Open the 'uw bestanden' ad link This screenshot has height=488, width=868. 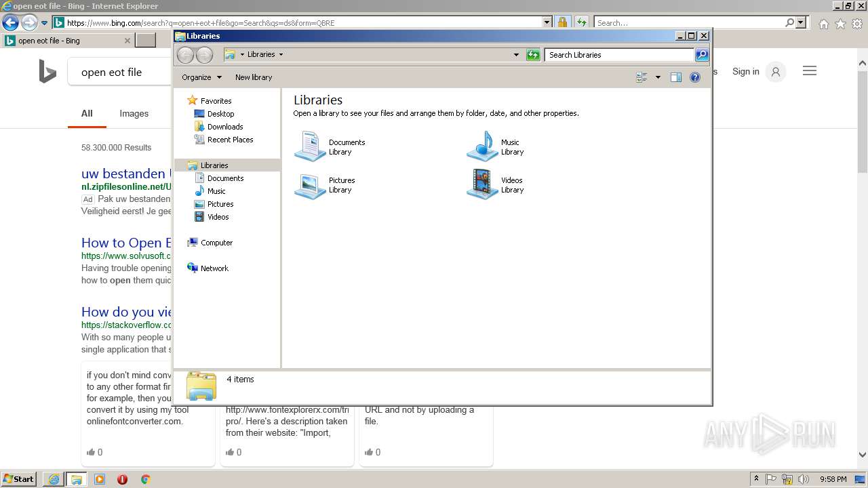(126, 174)
